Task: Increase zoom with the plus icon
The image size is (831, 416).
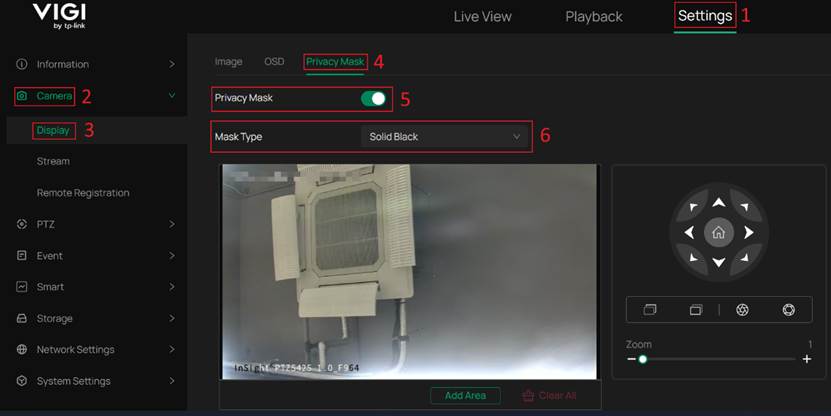Action: pos(807,359)
